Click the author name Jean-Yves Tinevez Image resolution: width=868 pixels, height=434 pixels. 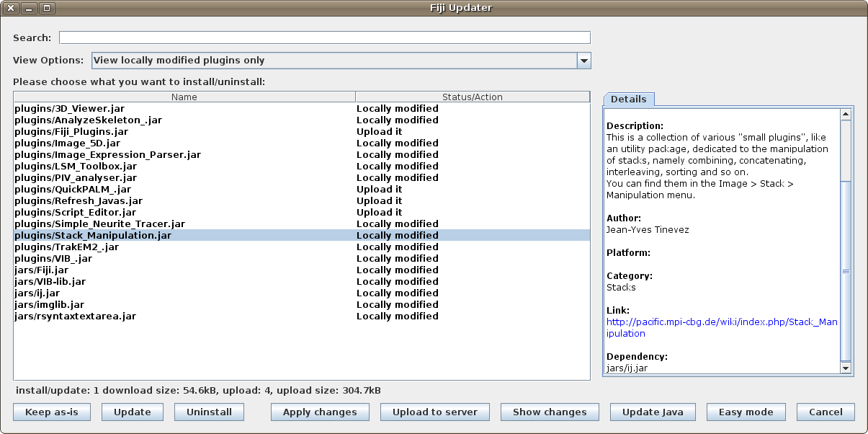coord(648,230)
